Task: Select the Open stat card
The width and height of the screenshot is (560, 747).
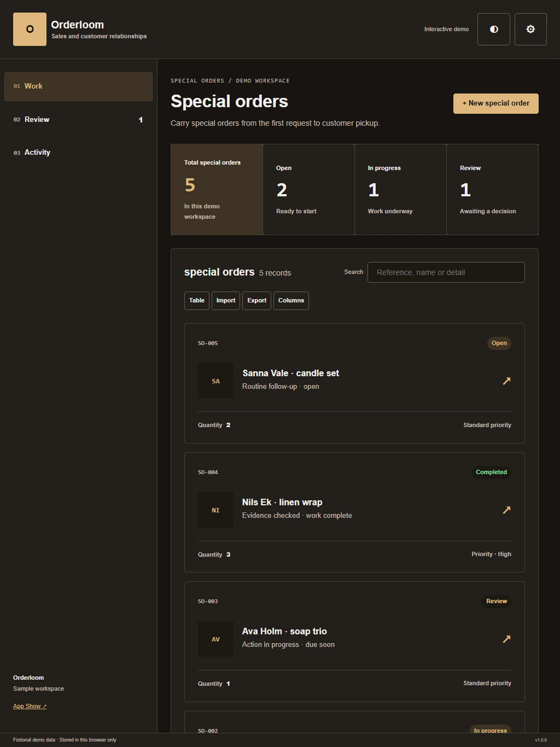Action: 309,189
